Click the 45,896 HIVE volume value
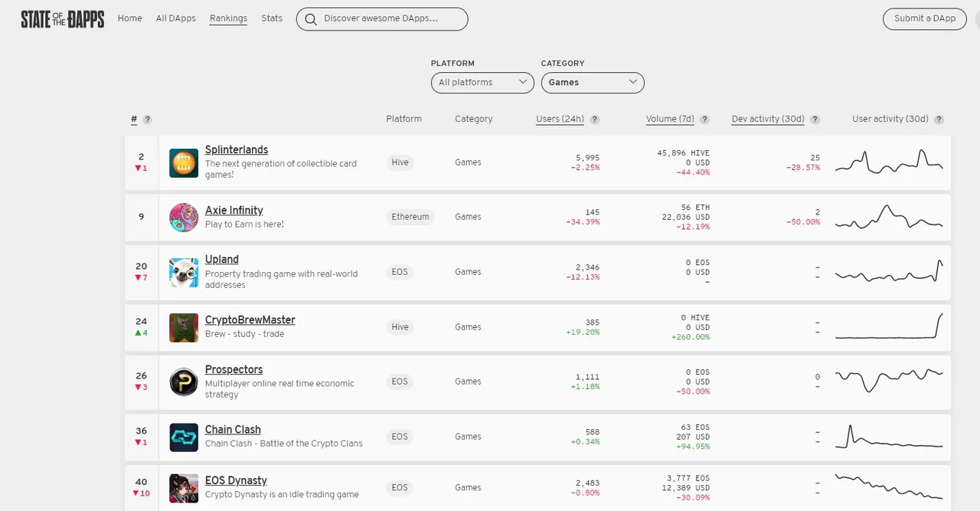 (x=684, y=153)
